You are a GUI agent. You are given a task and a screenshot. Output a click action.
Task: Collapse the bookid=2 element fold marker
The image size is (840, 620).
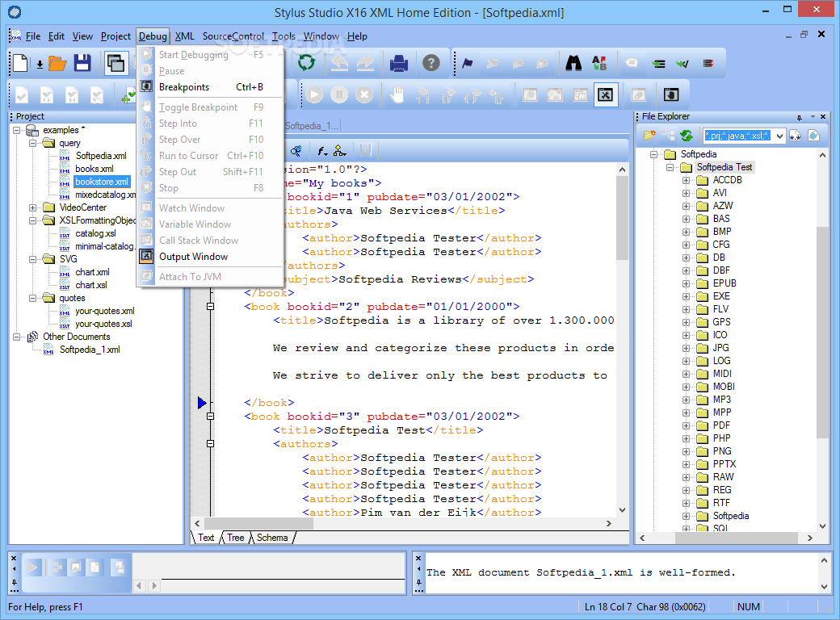tap(211, 306)
